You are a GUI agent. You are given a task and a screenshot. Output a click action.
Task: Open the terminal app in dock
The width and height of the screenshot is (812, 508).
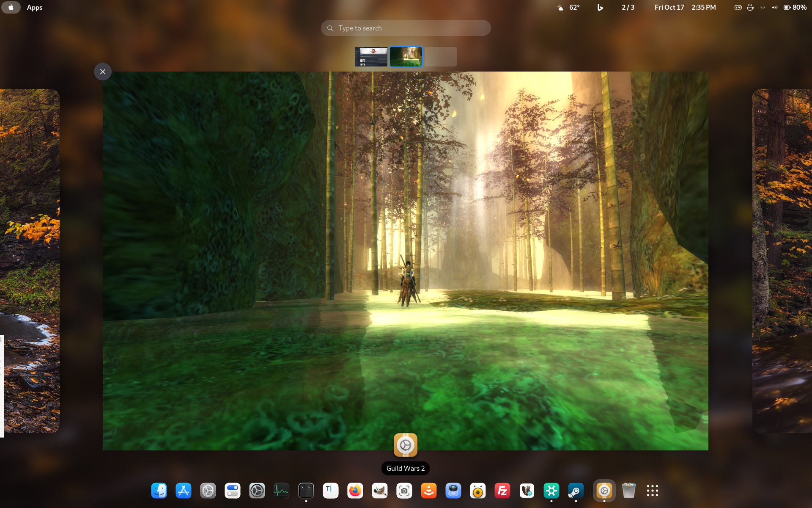click(306, 491)
